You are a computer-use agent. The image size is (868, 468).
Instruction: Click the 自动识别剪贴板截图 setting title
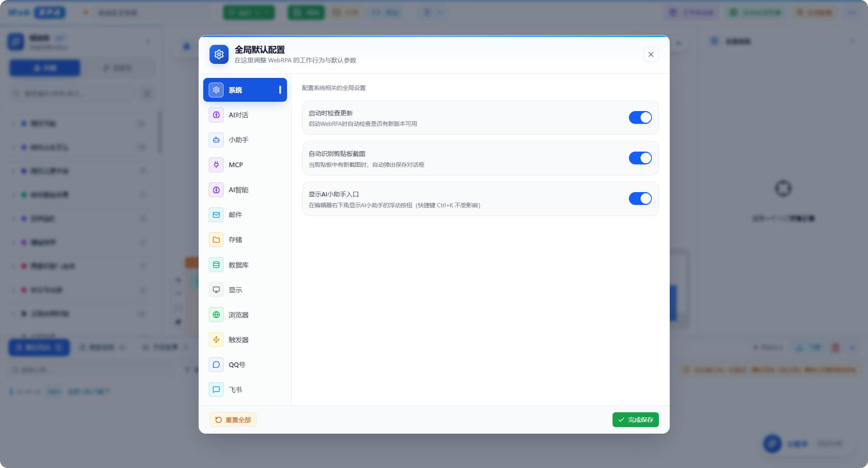337,154
